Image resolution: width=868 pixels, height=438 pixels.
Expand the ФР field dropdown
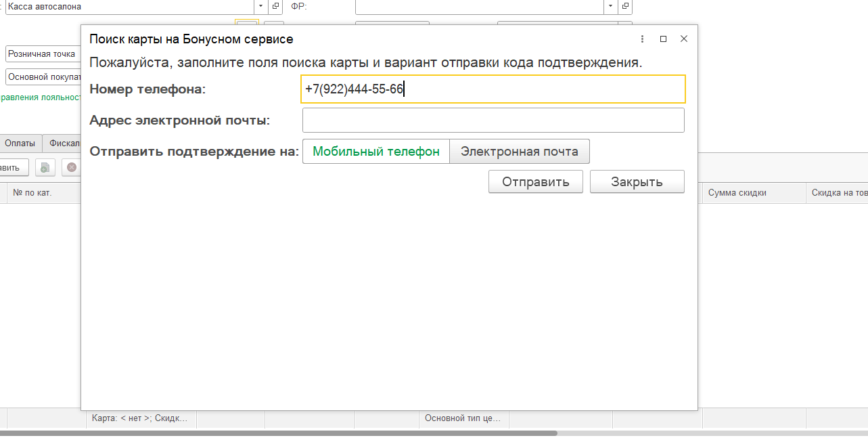point(611,6)
